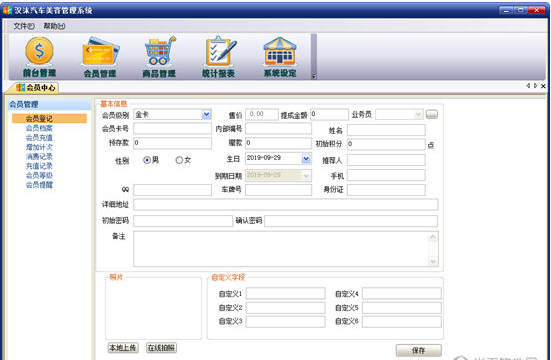Click in 备注 text area

281,249
